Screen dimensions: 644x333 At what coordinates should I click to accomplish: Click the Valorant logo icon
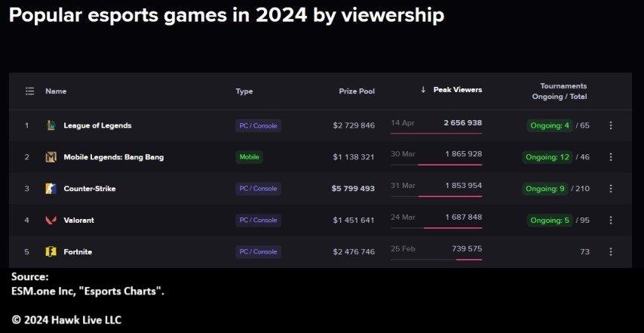click(x=51, y=220)
